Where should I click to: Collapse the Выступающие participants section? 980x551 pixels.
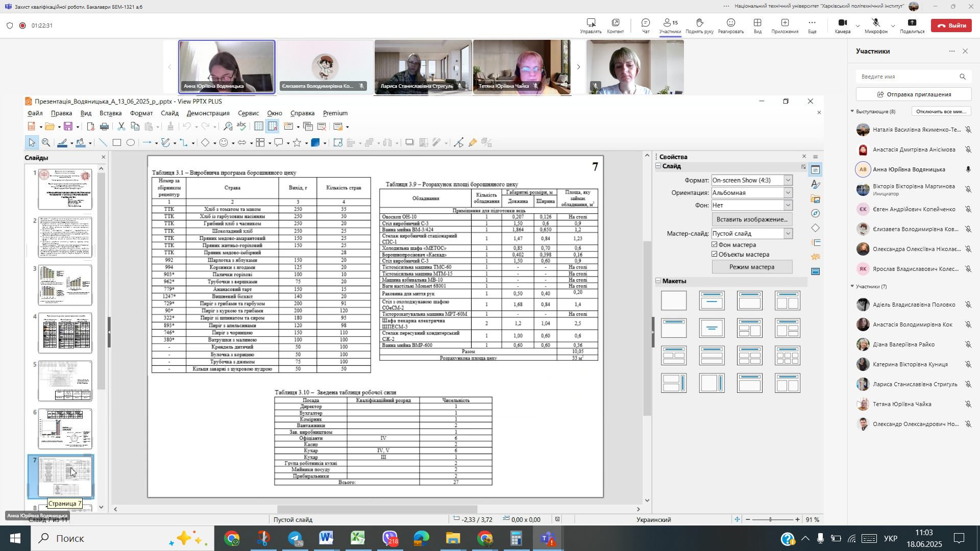click(x=852, y=111)
